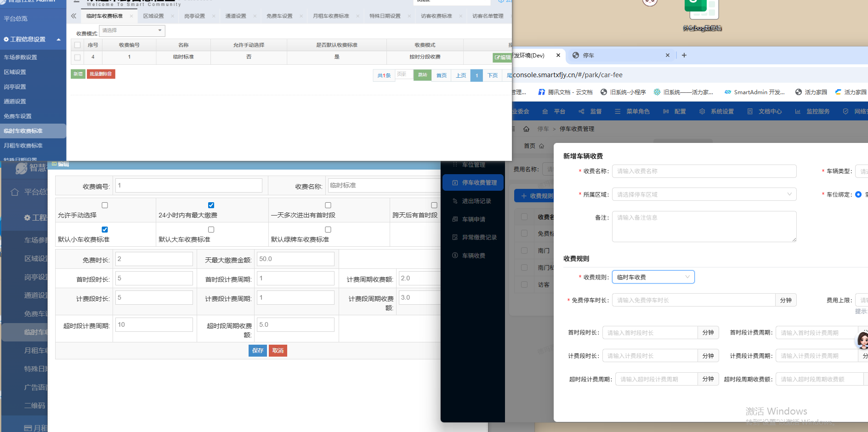Click the red 批量删除 button
Image resolution: width=868 pixels, height=432 pixels.
(101, 74)
